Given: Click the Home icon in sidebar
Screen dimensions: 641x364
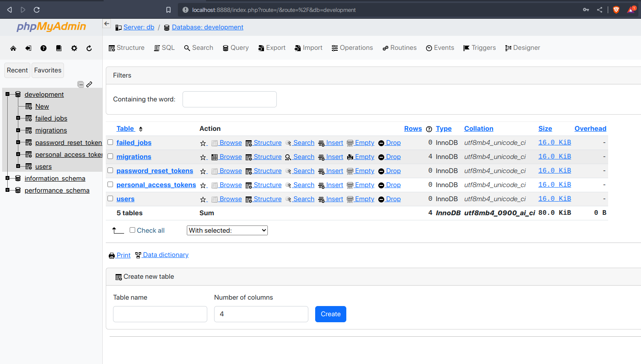Looking at the screenshot, I should tap(13, 48).
